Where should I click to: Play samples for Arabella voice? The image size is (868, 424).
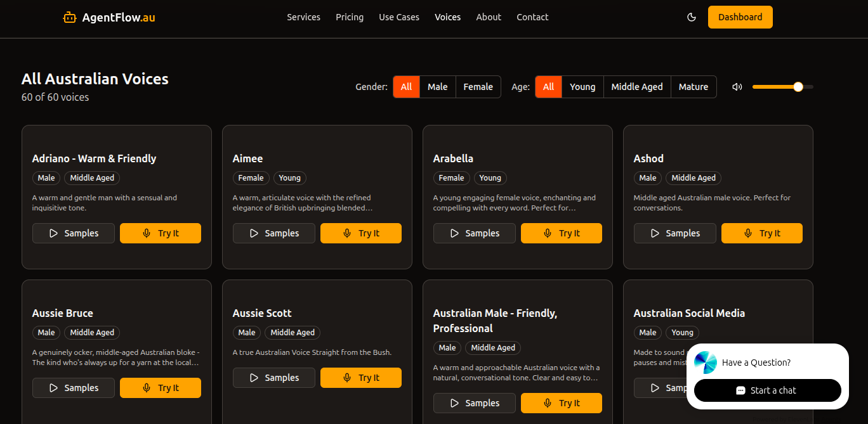pos(475,233)
